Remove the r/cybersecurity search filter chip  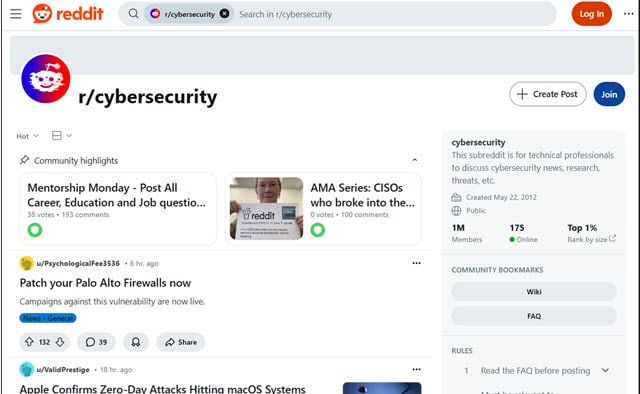point(224,14)
